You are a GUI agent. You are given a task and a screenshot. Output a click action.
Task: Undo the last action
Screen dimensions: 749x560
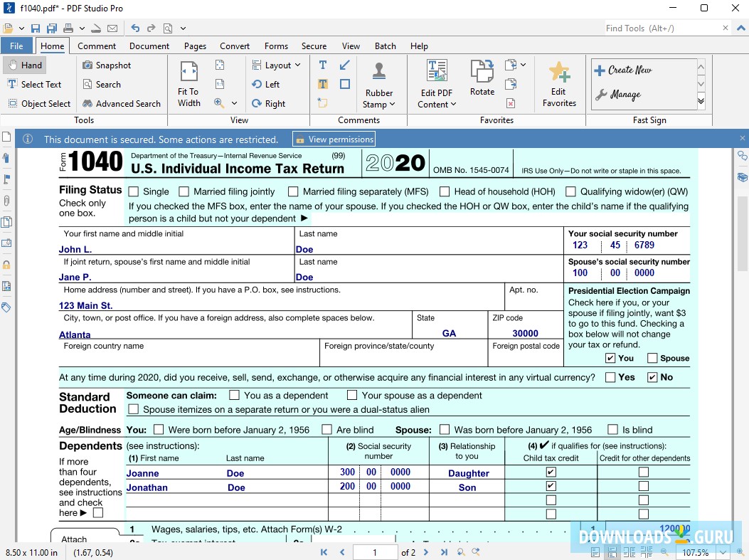click(x=135, y=28)
